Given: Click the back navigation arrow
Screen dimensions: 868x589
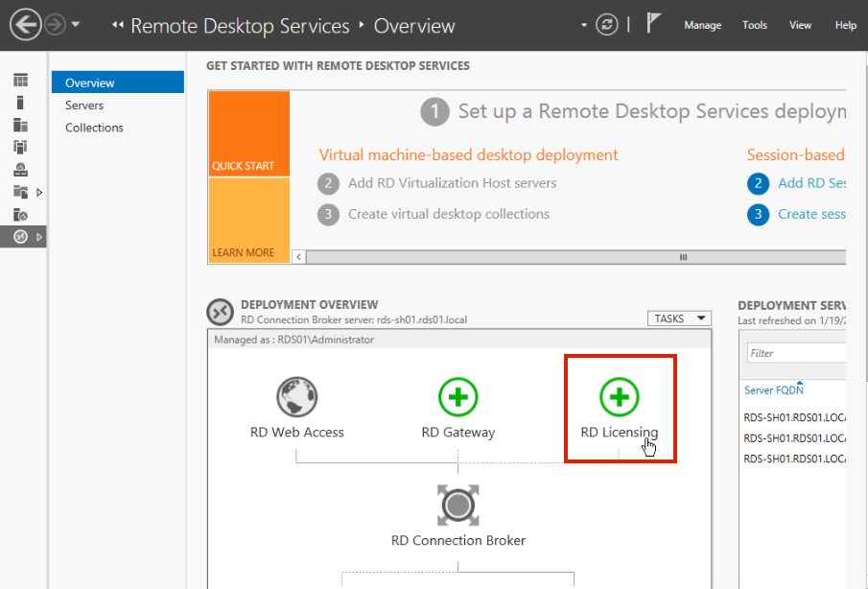Looking at the screenshot, I should point(26,25).
